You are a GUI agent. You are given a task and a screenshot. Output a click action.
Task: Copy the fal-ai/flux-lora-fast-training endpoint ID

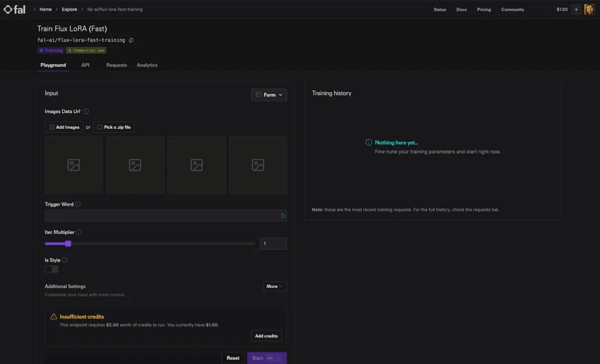pos(131,40)
